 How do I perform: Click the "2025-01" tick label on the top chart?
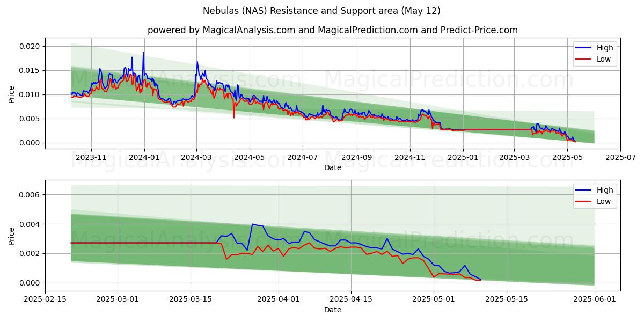463,157
